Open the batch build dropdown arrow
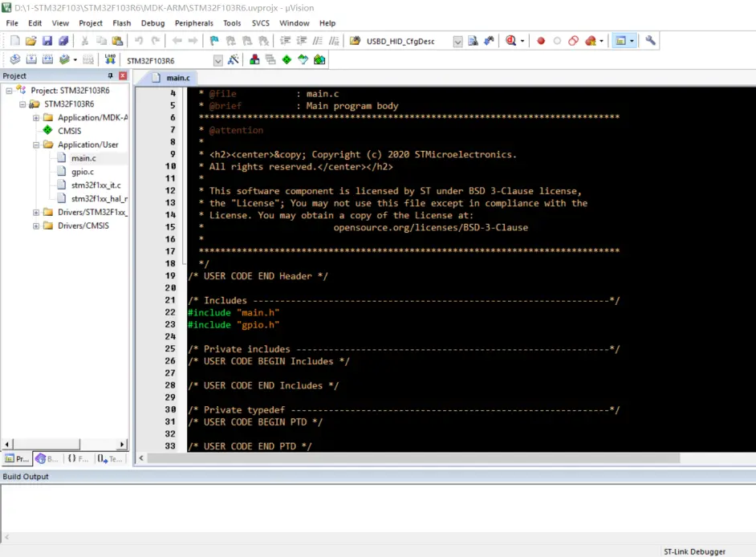This screenshot has width=756, height=557. point(75,60)
